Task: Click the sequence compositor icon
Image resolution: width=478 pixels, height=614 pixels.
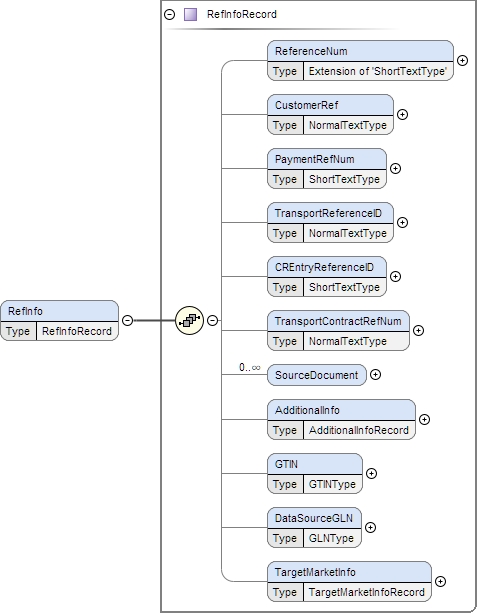Action: (x=189, y=320)
